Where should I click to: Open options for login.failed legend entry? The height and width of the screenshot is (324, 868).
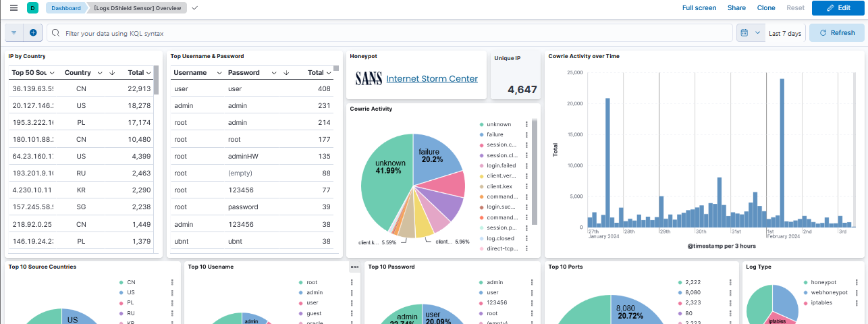point(526,165)
